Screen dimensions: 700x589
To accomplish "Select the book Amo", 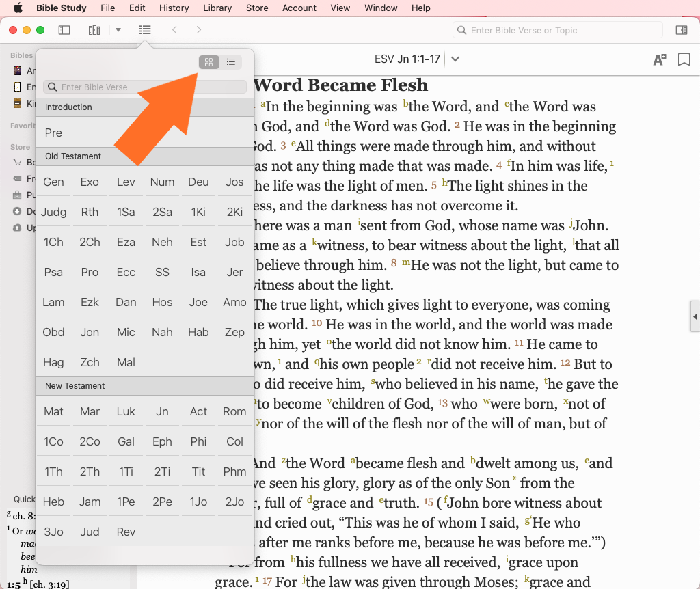I will (x=234, y=303).
